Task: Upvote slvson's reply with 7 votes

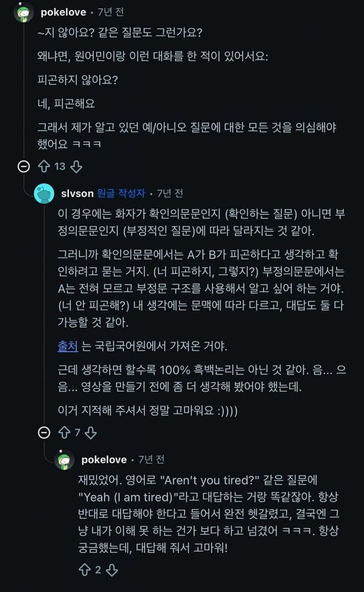Action: tap(64, 433)
